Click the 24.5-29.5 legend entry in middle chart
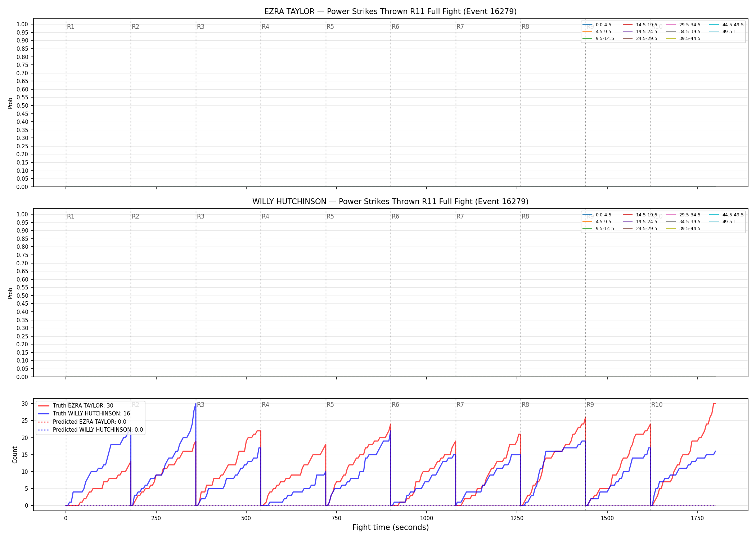 [x=640, y=229]
